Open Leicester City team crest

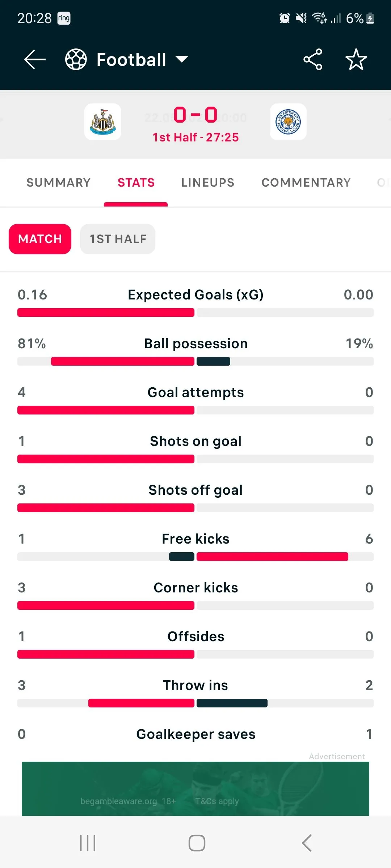pos(288,122)
